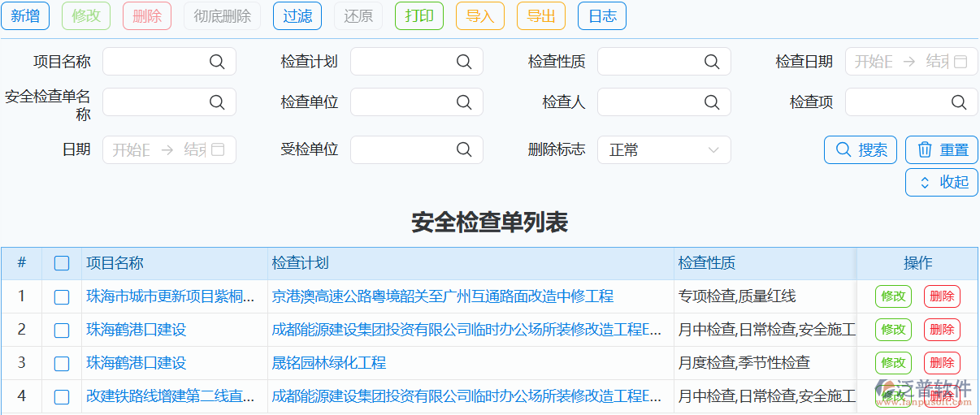The height and width of the screenshot is (415, 980).
Task: Click 删除 in row 3 操作 column
Action: tap(942, 363)
